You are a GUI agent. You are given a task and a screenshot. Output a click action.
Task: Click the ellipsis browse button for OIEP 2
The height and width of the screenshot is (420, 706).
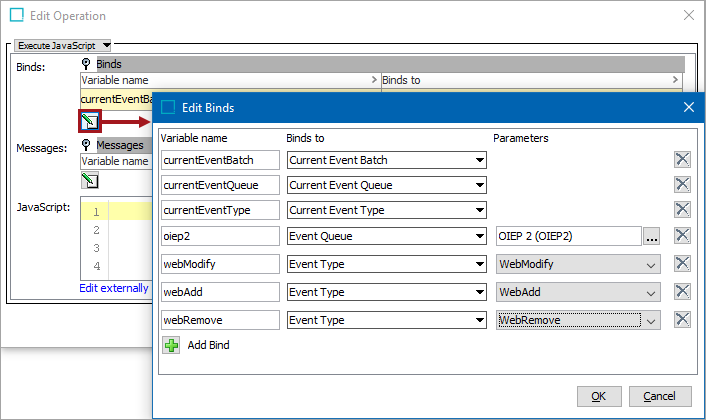652,237
